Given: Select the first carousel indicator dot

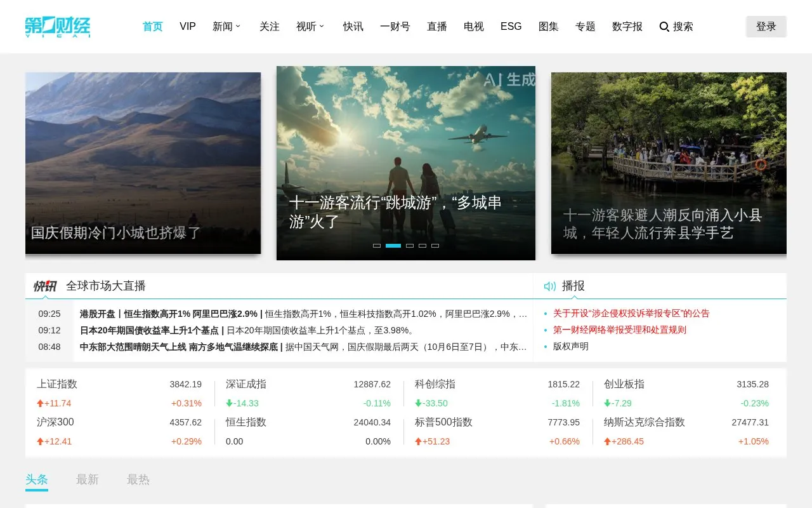Looking at the screenshot, I should point(377,246).
